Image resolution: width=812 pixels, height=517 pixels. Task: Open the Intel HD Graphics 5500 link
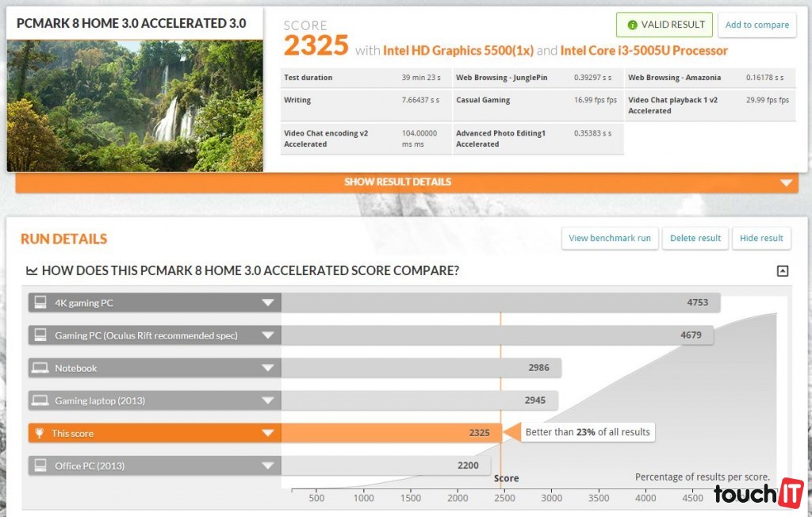pyautogui.click(x=458, y=51)
